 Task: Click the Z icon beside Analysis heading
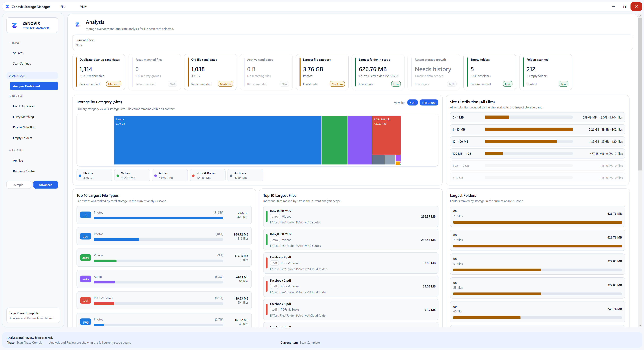(x=78, y=24)
